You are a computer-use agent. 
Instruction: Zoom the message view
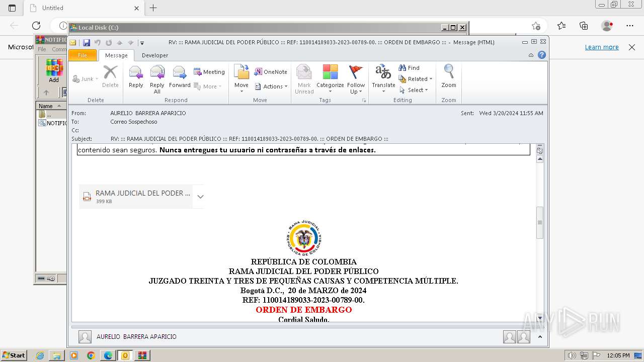pos(449,76)
